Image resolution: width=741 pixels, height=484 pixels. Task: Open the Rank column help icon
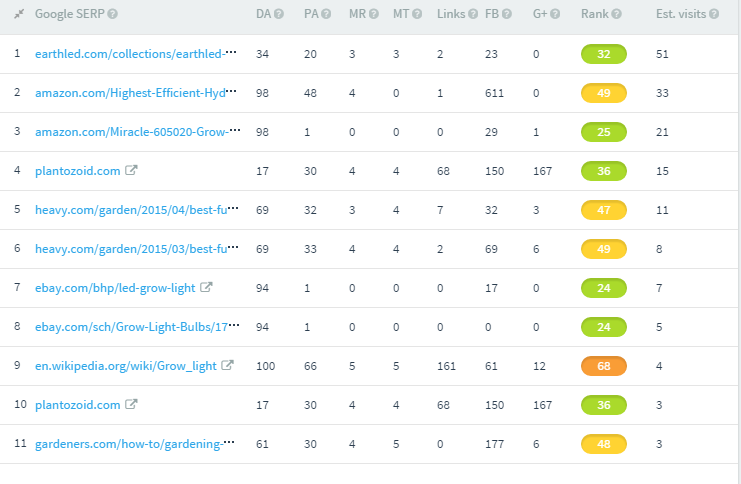point(616,14)
